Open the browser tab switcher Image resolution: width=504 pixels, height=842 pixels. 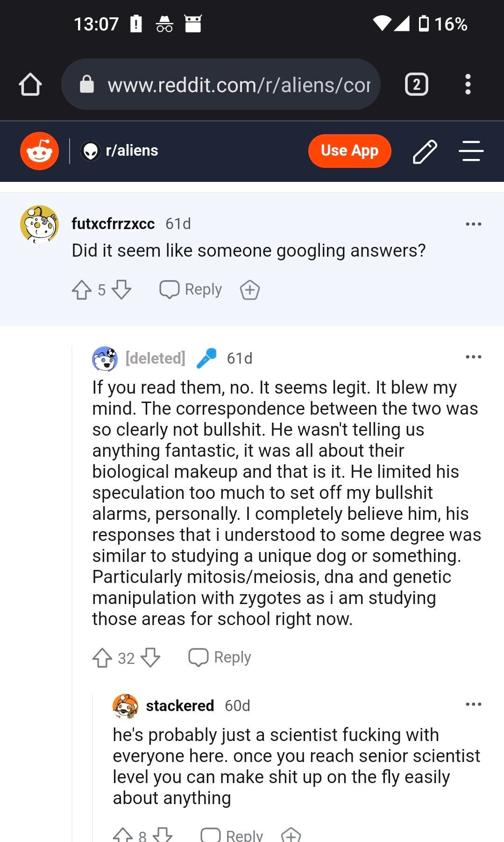click(x=416, y=85)
